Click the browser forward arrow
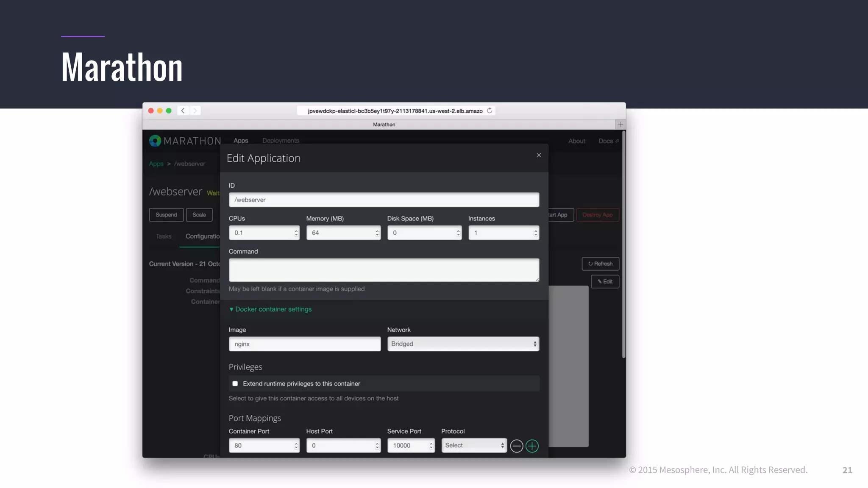The width and height of the screenshot is (868, 488). point(195,111)
